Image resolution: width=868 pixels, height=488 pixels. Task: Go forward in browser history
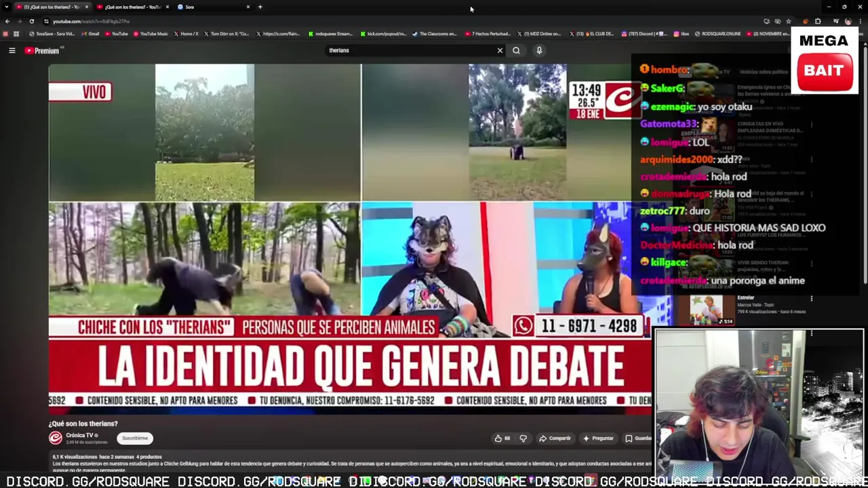pos(19,21)
